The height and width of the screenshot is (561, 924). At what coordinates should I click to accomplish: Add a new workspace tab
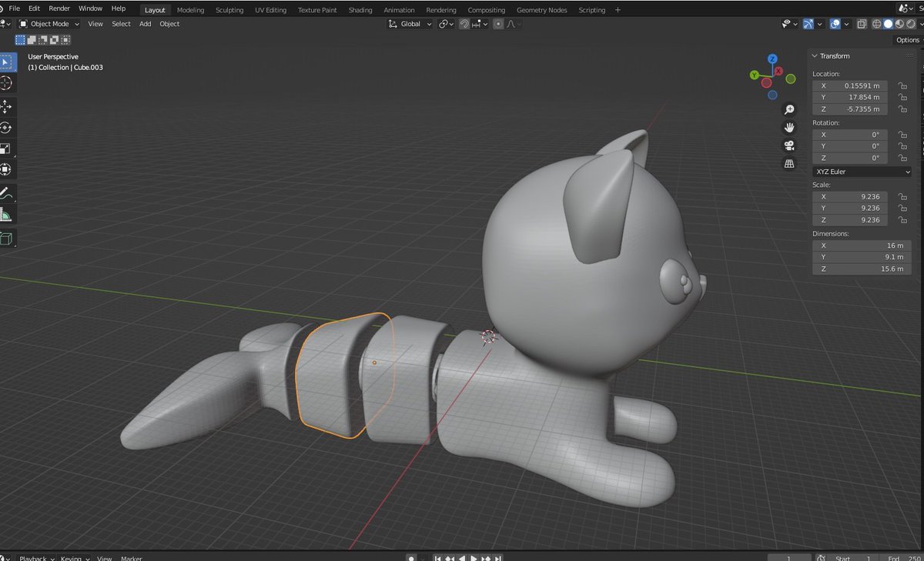tap(618, 10)
